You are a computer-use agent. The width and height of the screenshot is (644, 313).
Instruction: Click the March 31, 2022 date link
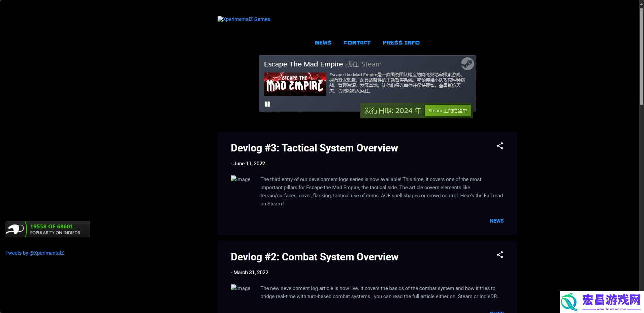click(251, 273)
